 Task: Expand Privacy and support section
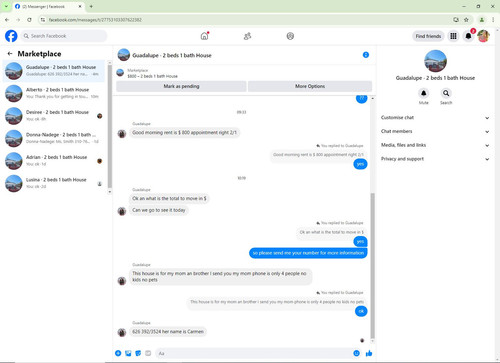(435, 159)
